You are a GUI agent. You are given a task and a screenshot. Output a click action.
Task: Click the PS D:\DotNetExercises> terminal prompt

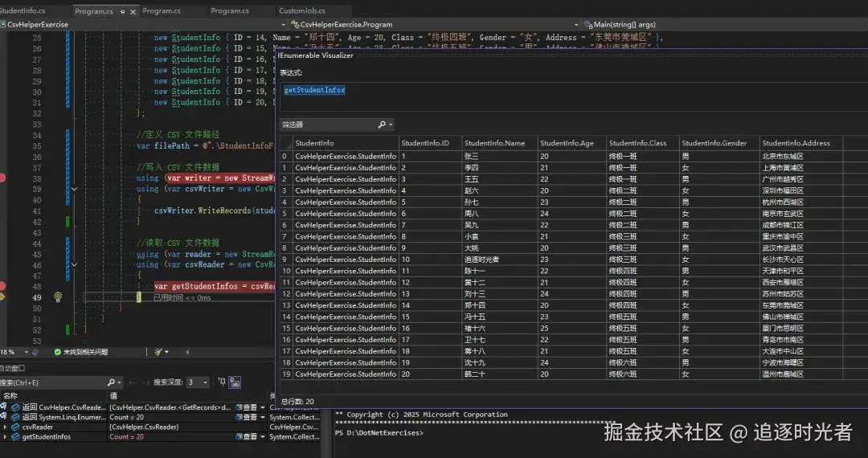(379, 432)
